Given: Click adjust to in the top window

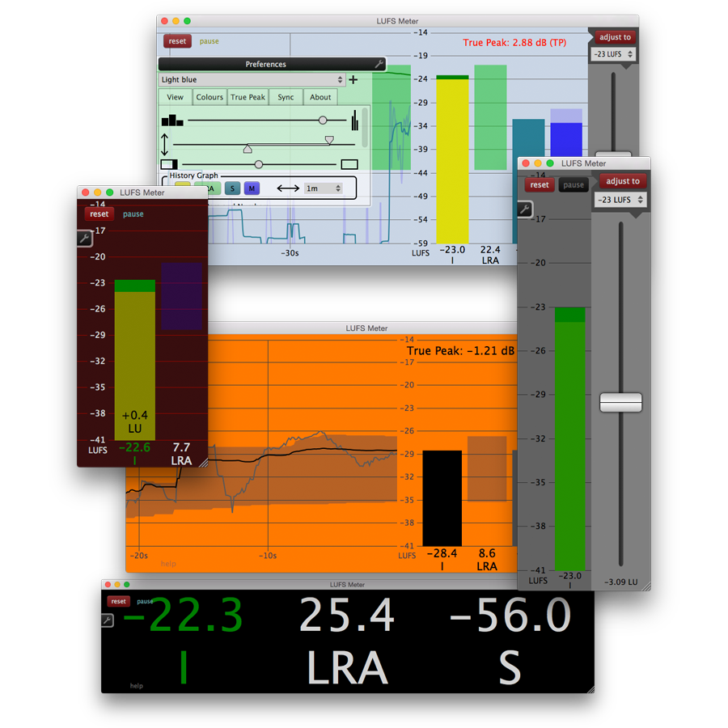Looking at the screenshot, I should pos(616,37).
